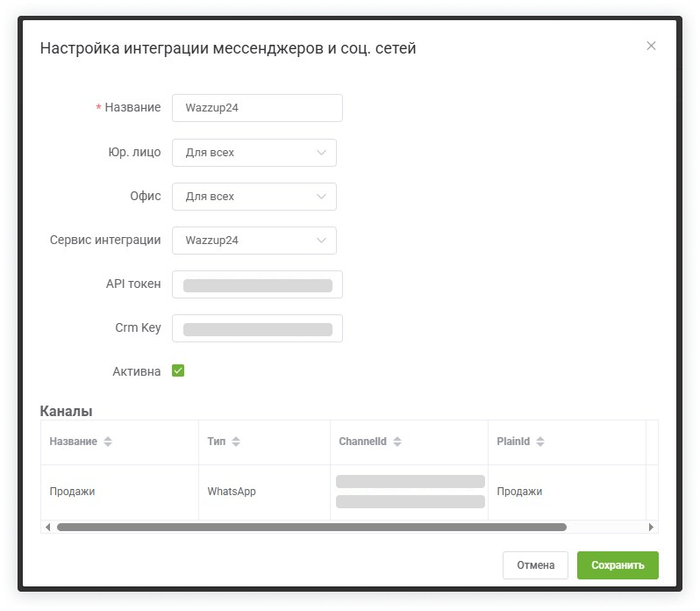Select the Продажи channel row

click(x=72, y=492)
